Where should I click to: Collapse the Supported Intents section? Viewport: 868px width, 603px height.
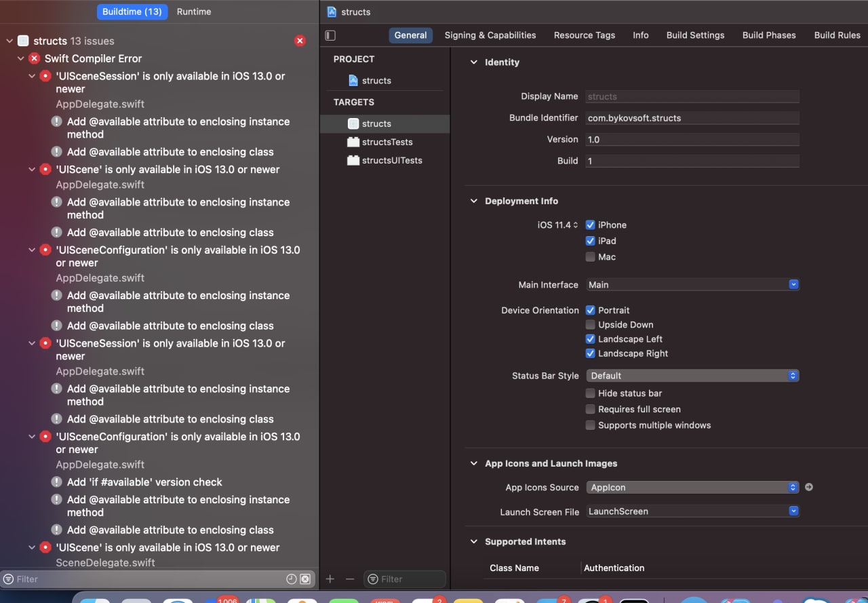474,541
